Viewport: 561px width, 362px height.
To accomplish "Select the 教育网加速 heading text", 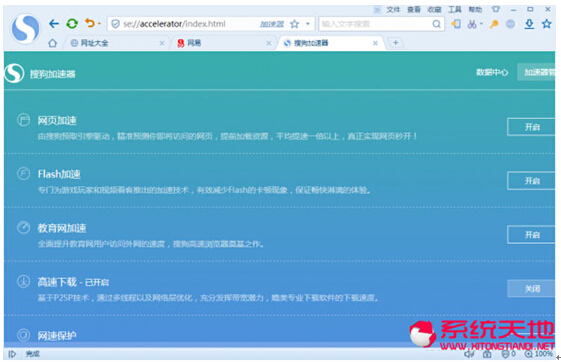I will point(62,228).
